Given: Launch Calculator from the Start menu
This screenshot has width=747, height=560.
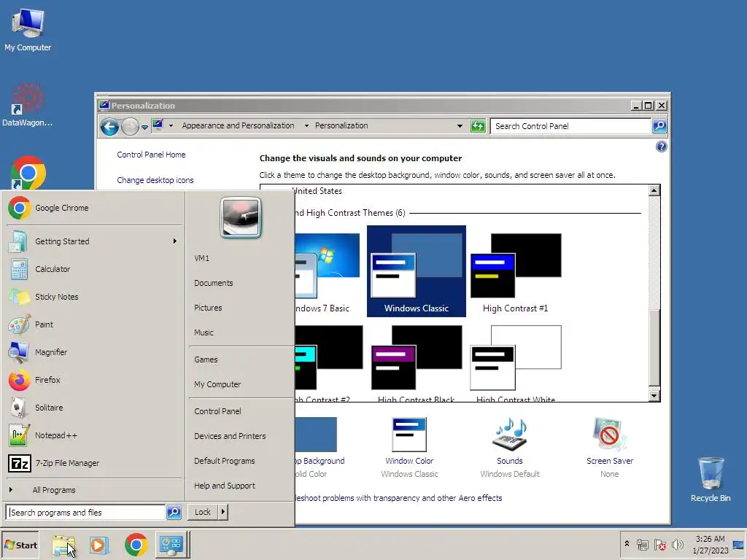Looking at the screenshot, I should [x=94, y=269].
